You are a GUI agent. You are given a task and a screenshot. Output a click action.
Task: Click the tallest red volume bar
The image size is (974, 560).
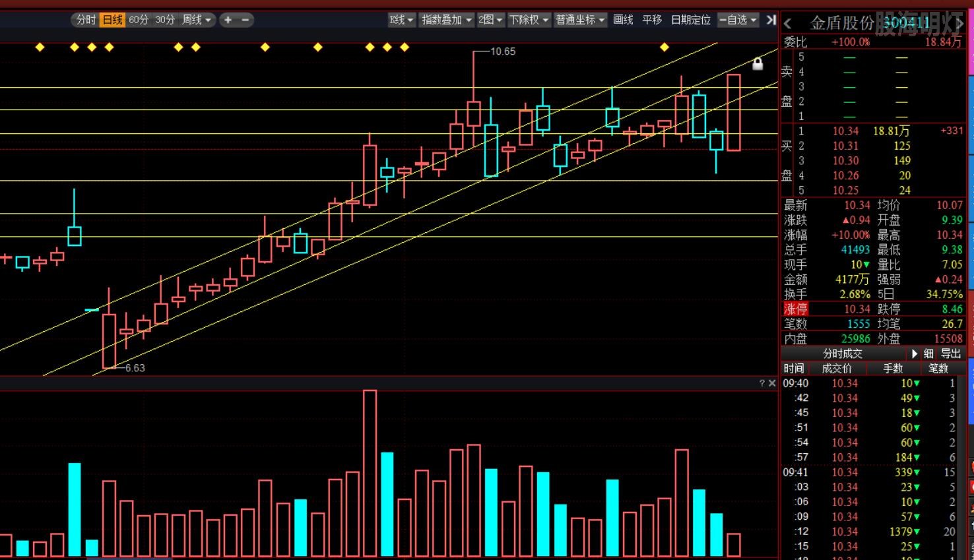(370, 473)
